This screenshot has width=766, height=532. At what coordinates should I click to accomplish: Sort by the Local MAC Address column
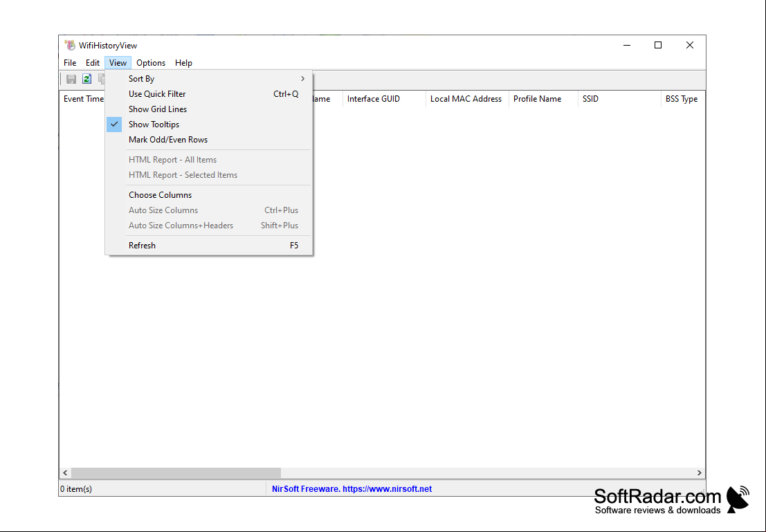(467, 99)
